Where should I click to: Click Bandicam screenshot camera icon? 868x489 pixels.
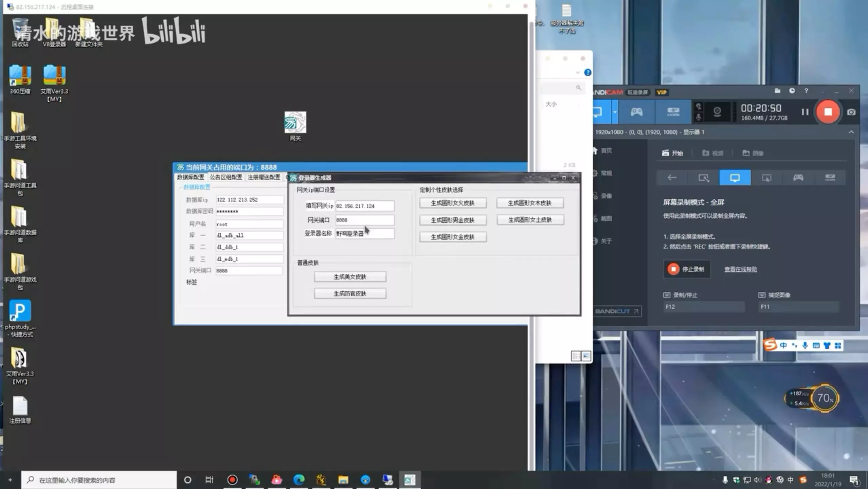tap(851, 112)
